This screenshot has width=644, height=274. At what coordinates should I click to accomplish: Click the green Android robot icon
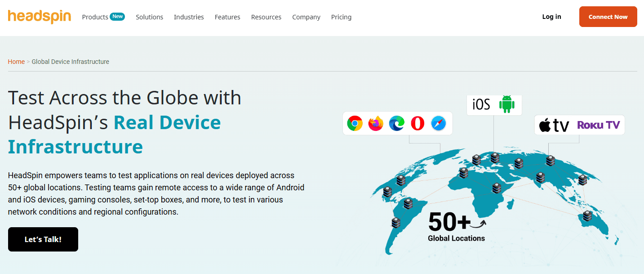507,104
